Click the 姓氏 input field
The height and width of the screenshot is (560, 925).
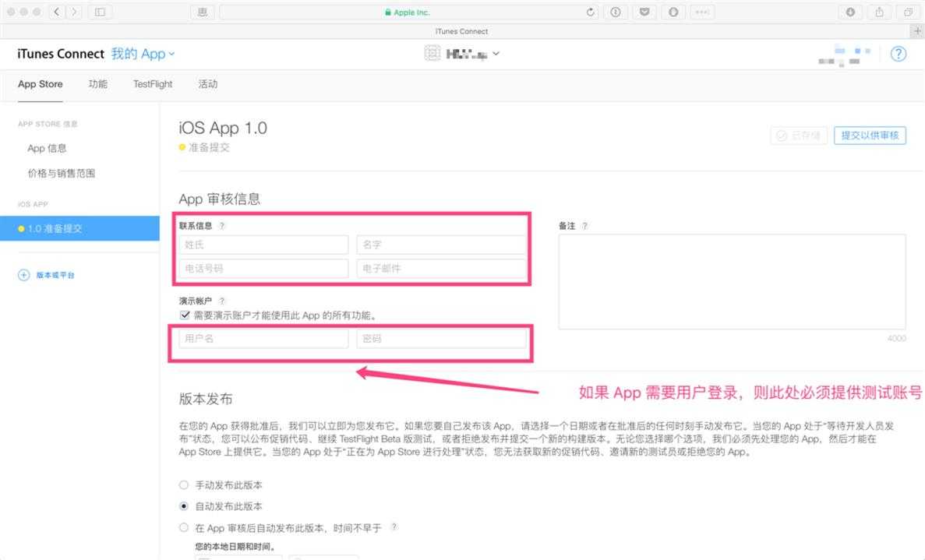click(x=263, y=245)
